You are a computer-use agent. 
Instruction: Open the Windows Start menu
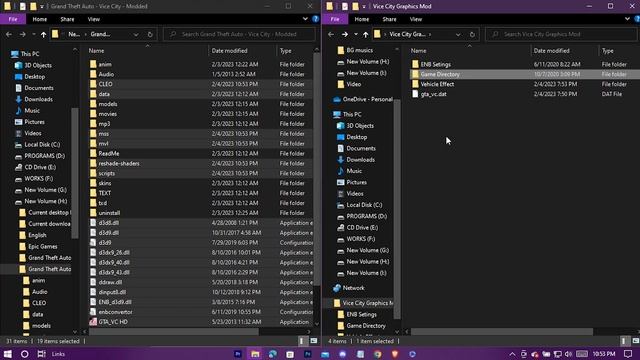(x=7, y=354)
